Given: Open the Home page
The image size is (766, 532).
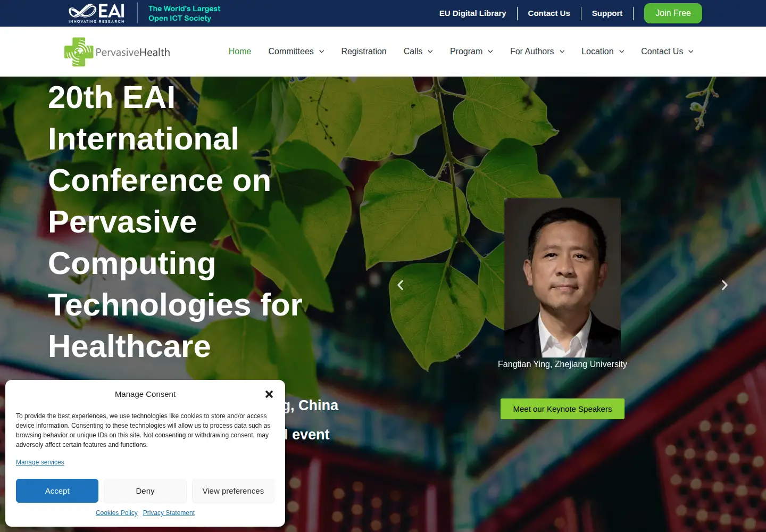Looking at the screenshot, I should point(240,52).
